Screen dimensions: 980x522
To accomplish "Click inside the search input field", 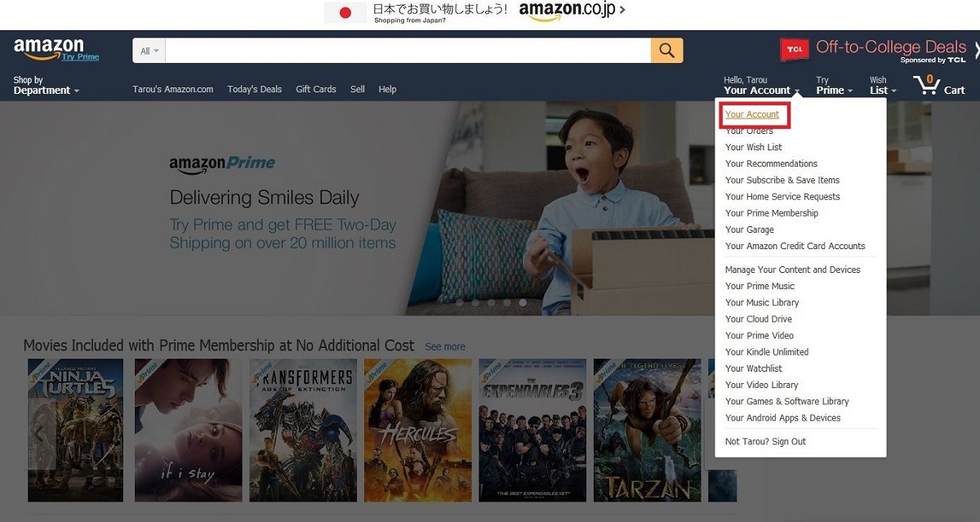I will coord(408,51).
